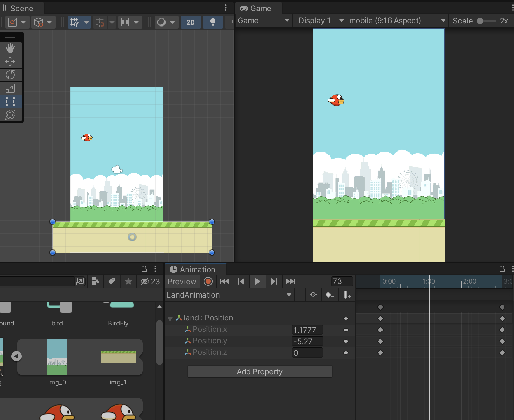The height and width of the screenshot is (420, 514).
Task: Select the Scale tool
Action: [10, 88]
